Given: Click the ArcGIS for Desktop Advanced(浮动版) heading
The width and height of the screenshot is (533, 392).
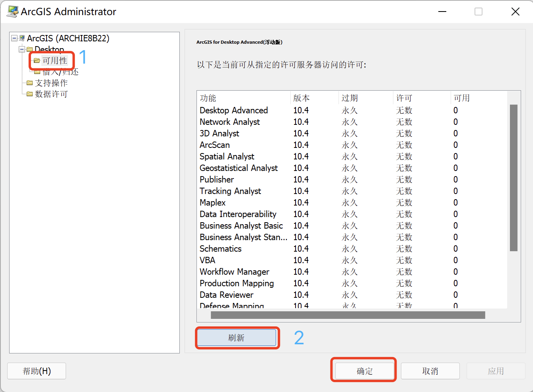Looking at the screenshot, I should coord(239,42).
